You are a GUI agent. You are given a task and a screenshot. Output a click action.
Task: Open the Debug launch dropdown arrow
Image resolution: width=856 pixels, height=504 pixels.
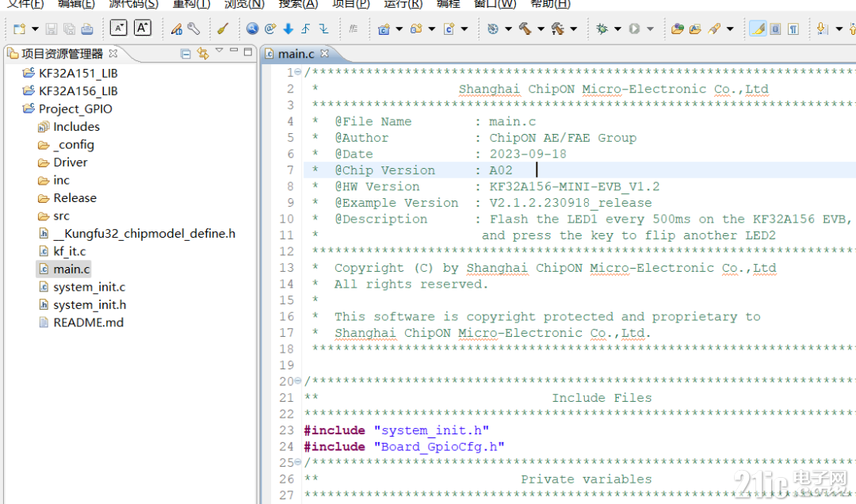click(617, 29)
